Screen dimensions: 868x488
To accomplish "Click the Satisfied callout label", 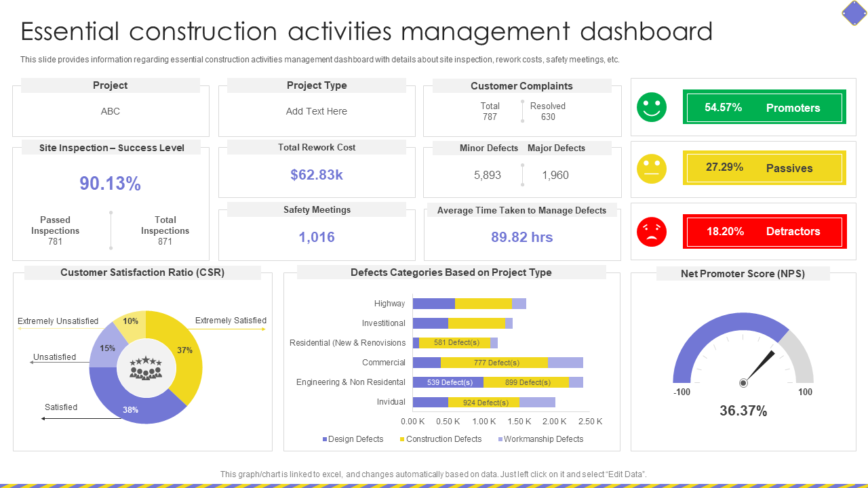I will [x=61, y=407].
